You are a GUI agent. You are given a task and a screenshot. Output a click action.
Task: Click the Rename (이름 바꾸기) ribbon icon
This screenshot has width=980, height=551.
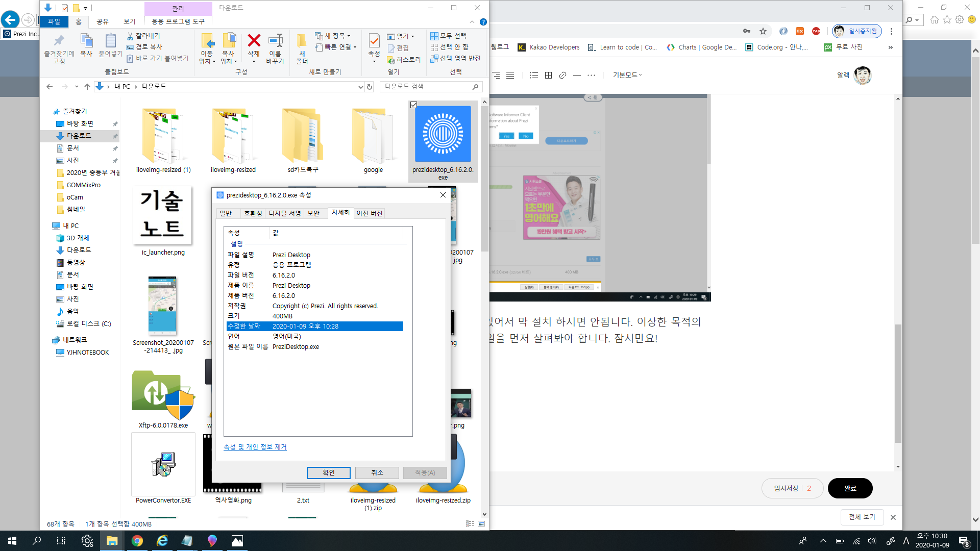point(275,41)
